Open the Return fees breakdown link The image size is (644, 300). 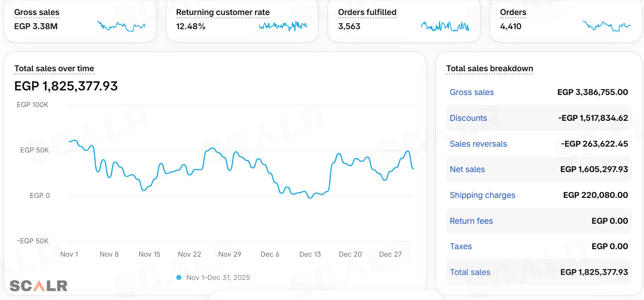click(471, 221)
